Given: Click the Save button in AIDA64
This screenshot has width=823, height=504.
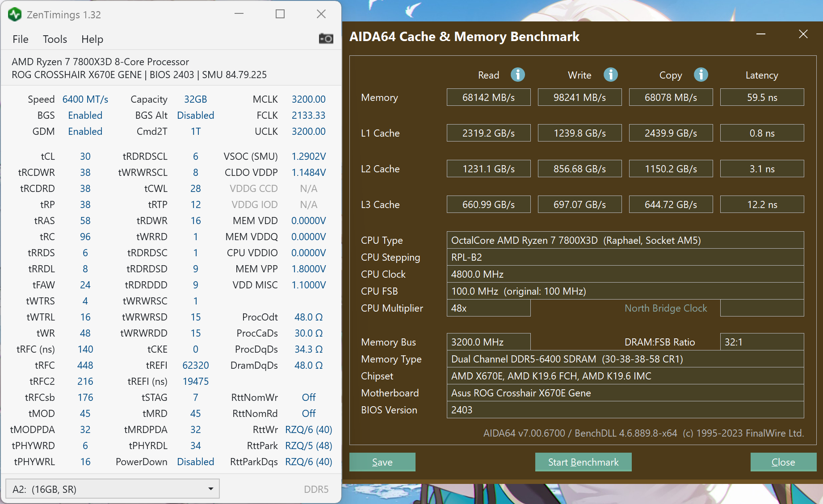Looking at the screenshot, I should pos(382,462).
